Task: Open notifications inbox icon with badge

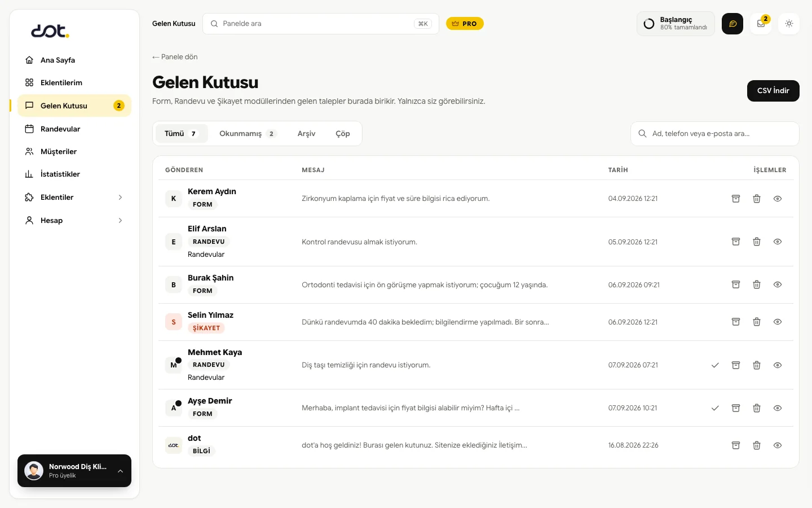Action: click(761, 24)
